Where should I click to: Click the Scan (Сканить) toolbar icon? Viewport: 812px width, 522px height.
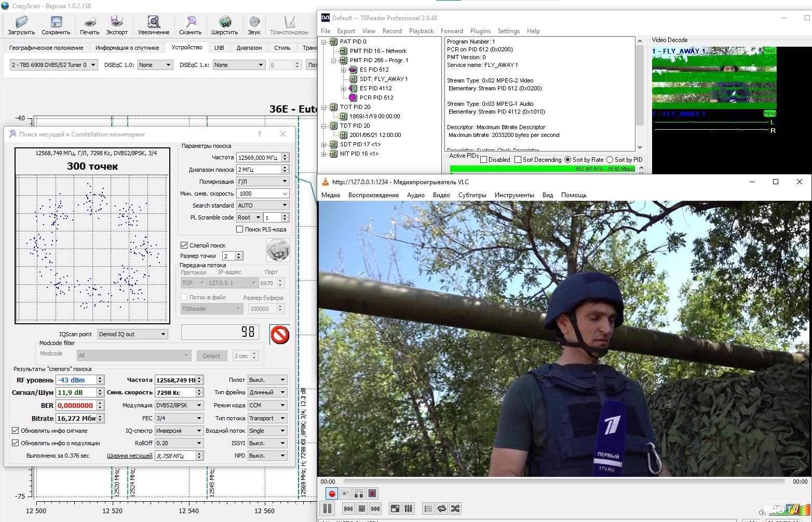click(191, 25)
